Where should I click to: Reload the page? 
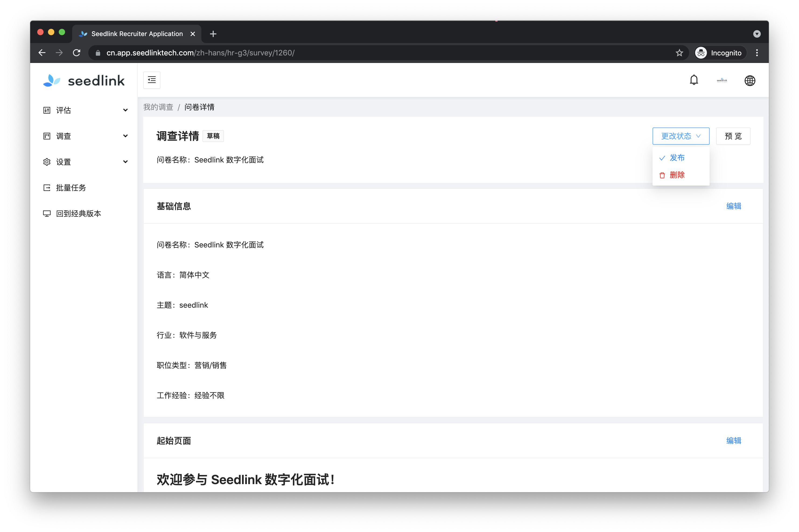pos(76,53)
